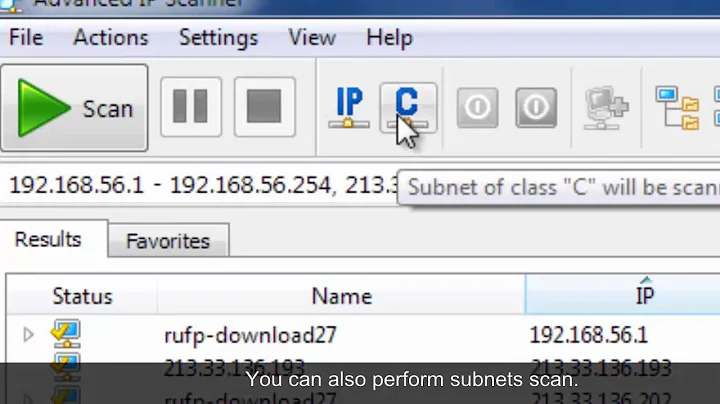The height and width of the screenshot is (404, 720).
Task: Open the Help menu
Action: pos(389,37)
